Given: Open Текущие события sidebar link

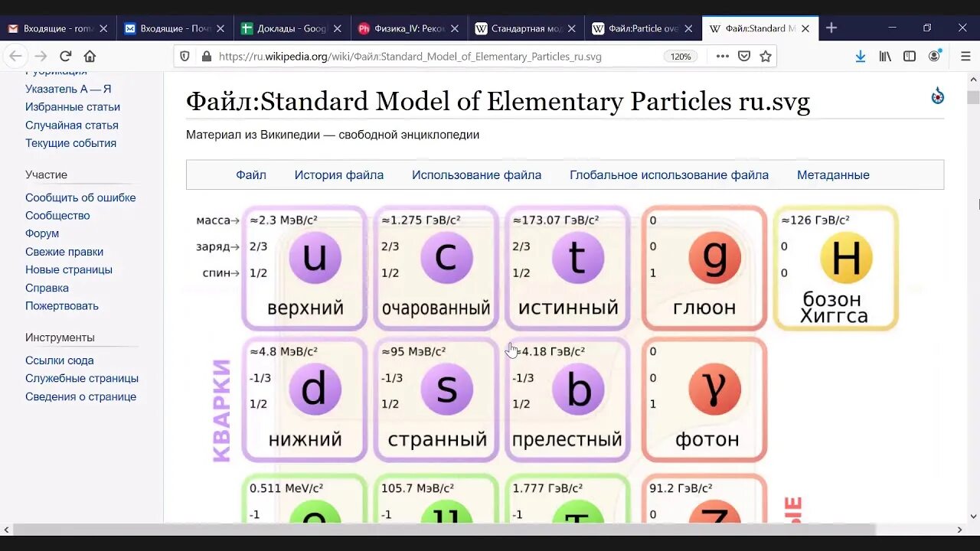Looking at the screenshot, I should [x=70, y=143].
